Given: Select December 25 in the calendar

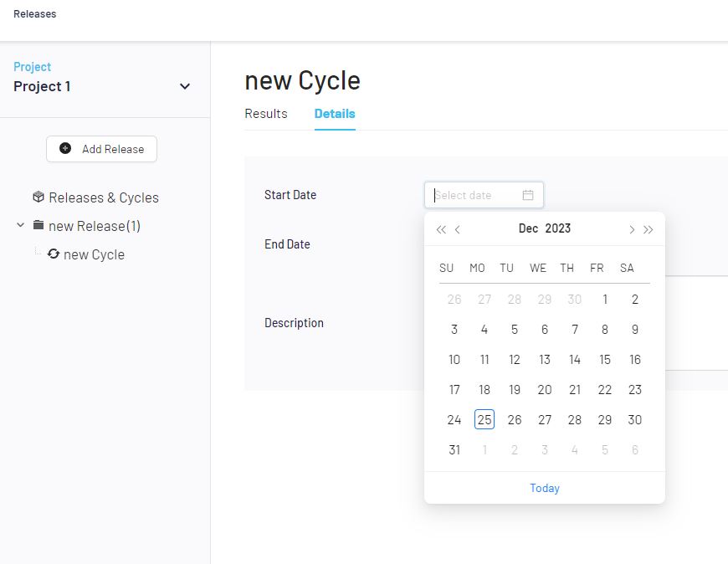Looking at the screenshot, I should tap(484, 419).
